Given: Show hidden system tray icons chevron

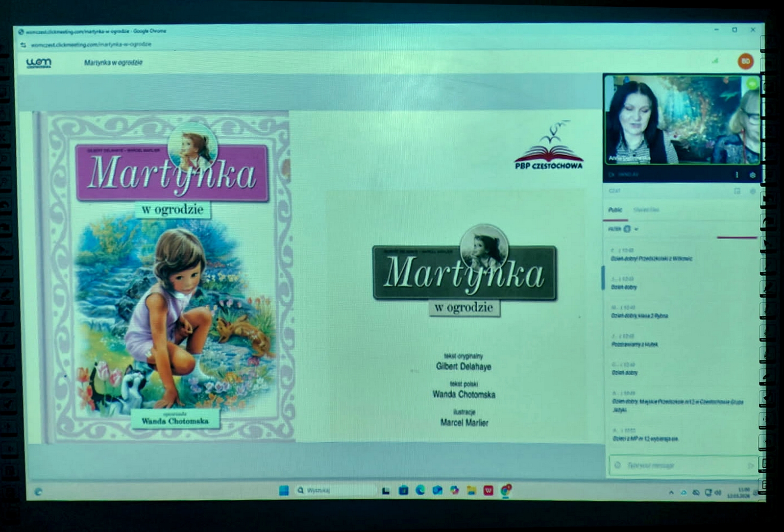Looking at the screenshot, I should click(x=671, y=492).
